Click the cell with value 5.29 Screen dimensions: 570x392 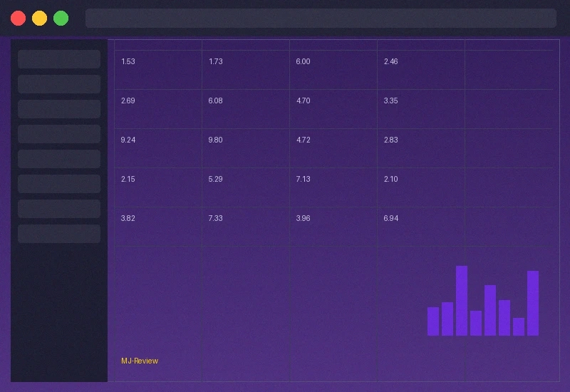coord(216,180)
